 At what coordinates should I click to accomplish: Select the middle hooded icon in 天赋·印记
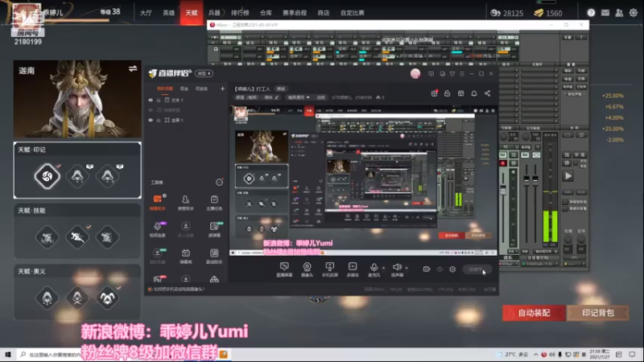click(x=77, y=176)
